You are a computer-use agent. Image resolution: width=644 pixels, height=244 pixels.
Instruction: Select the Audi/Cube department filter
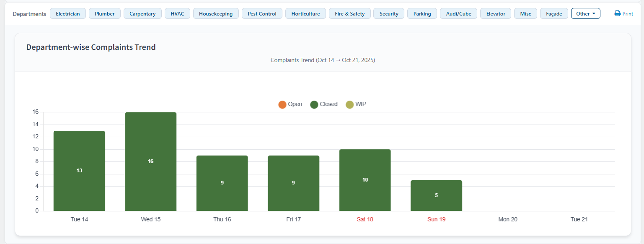point(458,13)
